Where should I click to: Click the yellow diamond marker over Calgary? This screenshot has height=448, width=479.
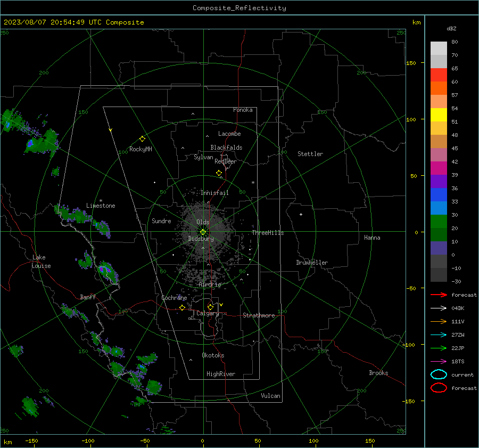(x=210, y=307)
